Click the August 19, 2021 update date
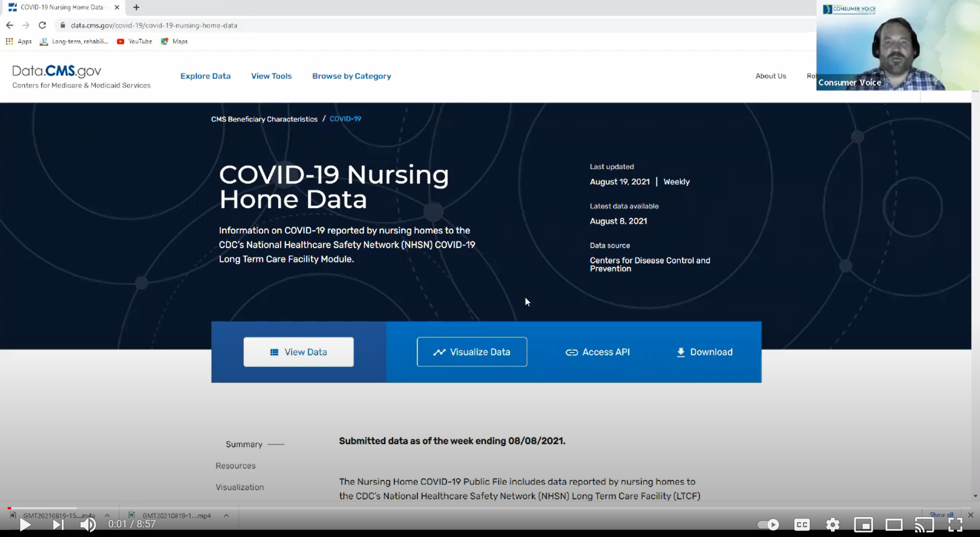The image size is (980, 537). click(620, 182)
